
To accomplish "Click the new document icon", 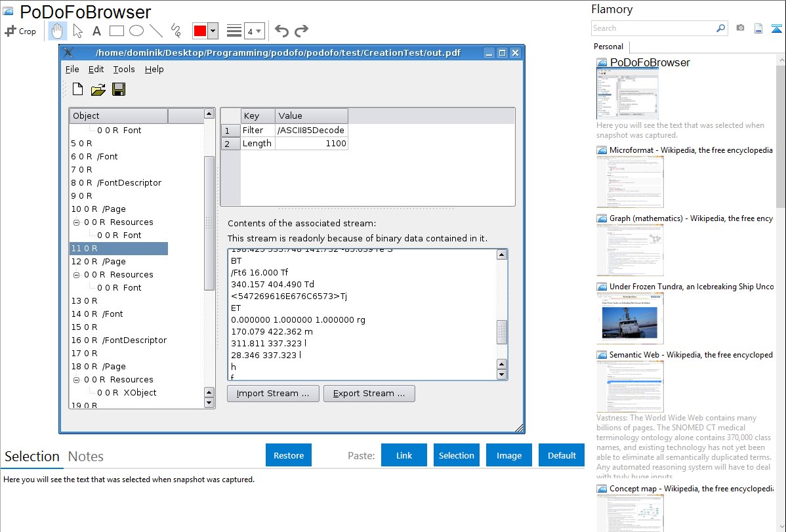I will tap(77, 89).
